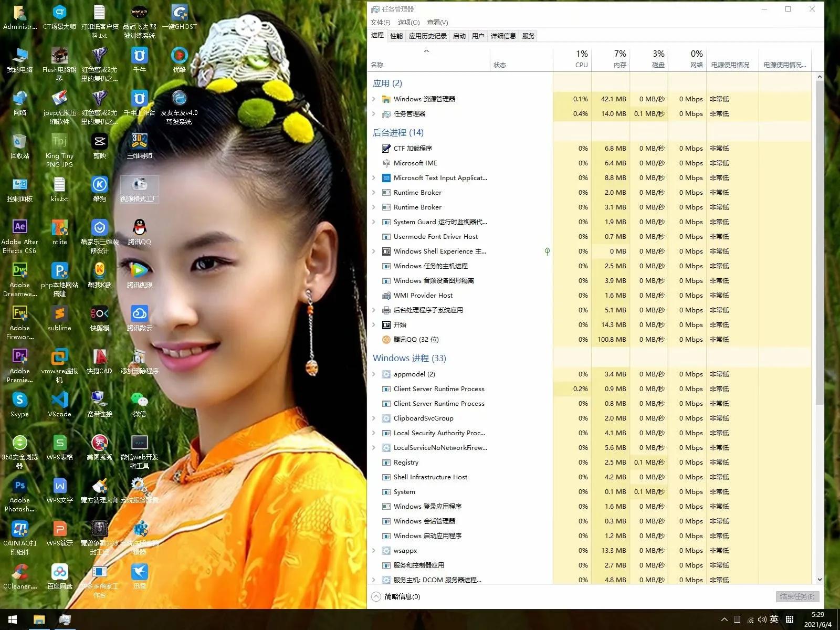
Task: Open the 酷狗 desktop icon
Action: [99, 189]
